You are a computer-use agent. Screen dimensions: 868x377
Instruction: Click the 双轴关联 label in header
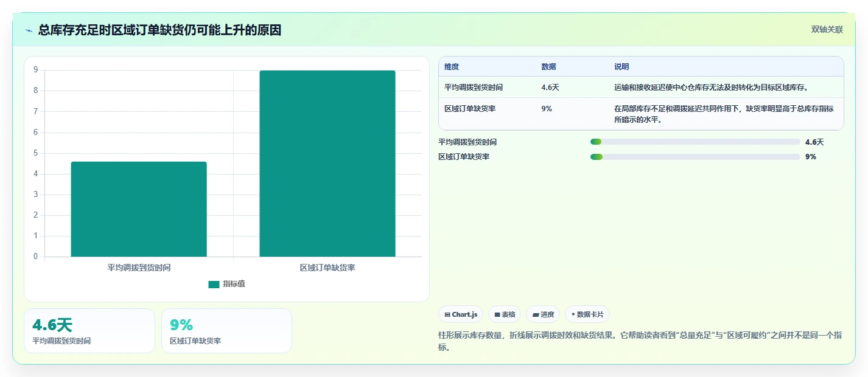click(827, 30)
